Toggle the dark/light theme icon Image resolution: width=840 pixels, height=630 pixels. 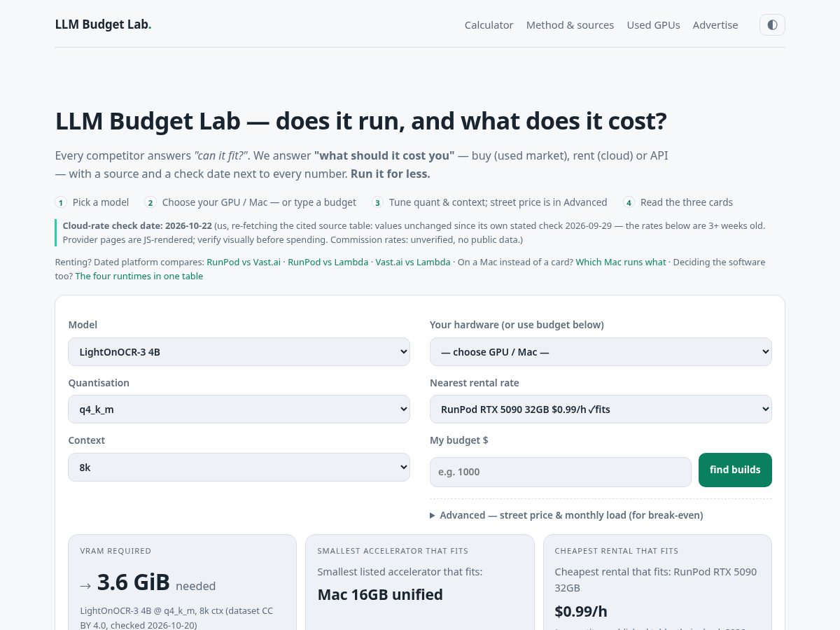coord(772,24)
